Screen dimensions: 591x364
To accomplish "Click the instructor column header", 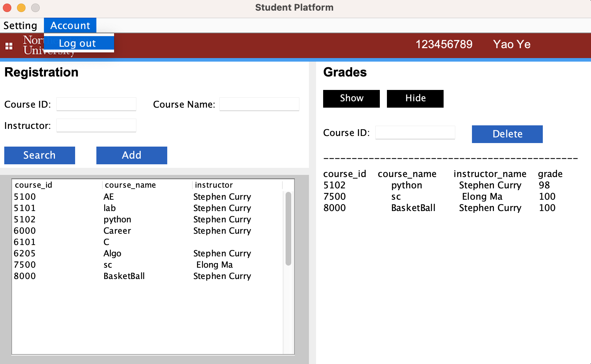I will pos(237,185).
